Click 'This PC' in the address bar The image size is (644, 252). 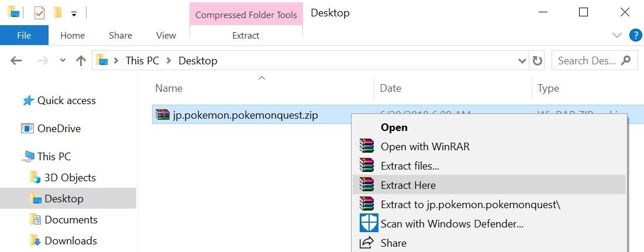142,61
